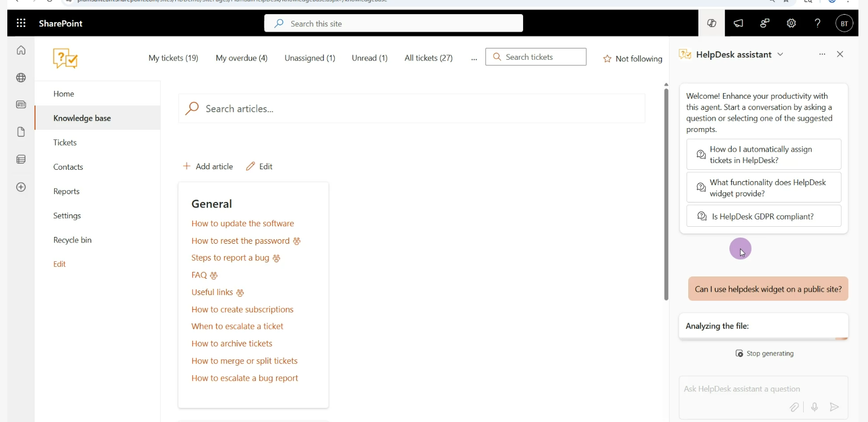Click the HelpDesk site logo
Viewport: 868px width, 422px height.
pos(65,58)
